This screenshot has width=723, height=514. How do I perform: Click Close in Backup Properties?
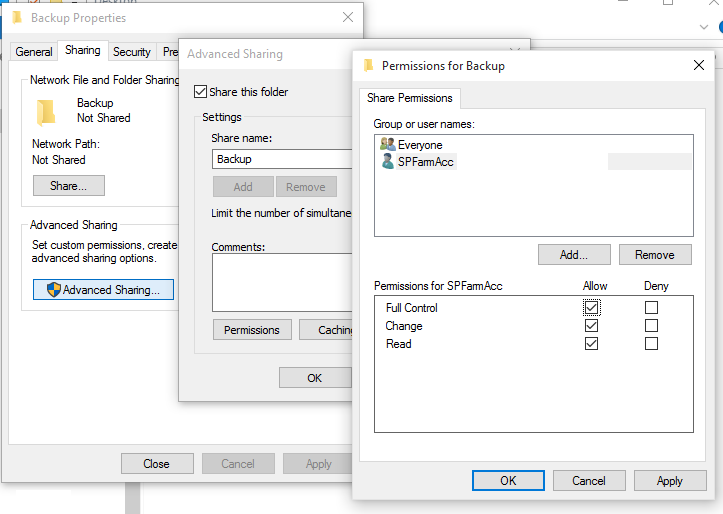[x=157, y=463]
